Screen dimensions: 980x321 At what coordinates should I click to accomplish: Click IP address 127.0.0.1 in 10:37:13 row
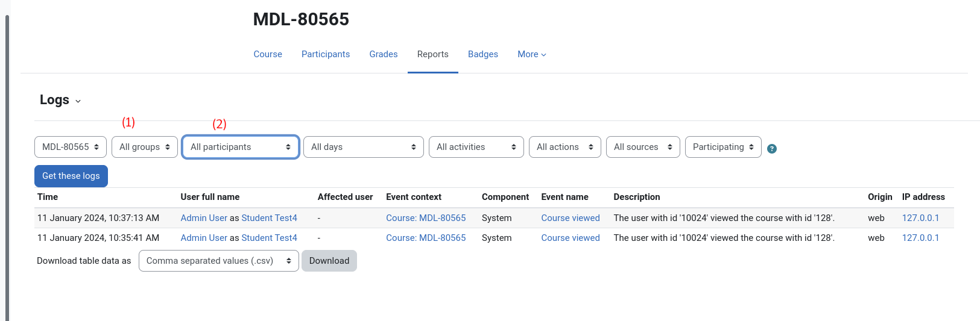[x=920, y=218]
